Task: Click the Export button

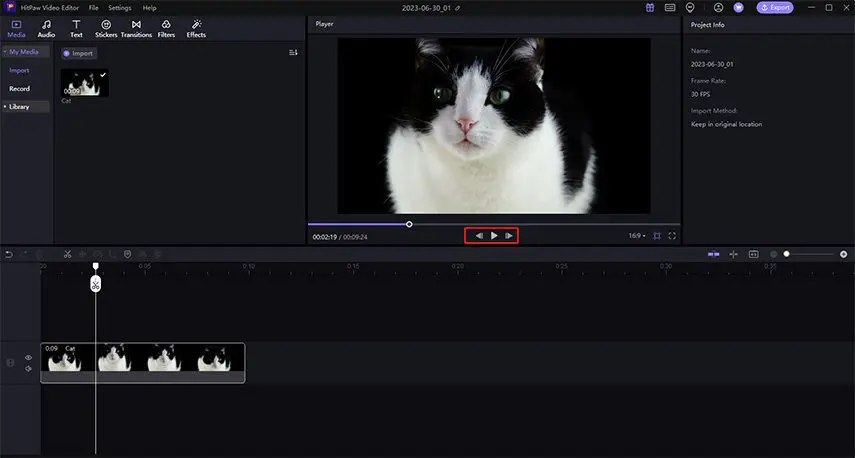Action: pyautogui.click(x=776, y=7)
